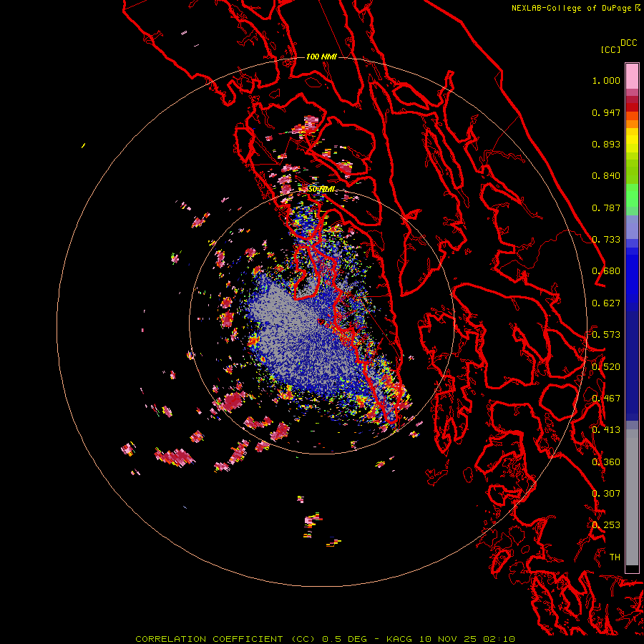Click the NEXLAB-College of DuPage credit text
This screenshot has width=644, height=644.
click(572, 8)
